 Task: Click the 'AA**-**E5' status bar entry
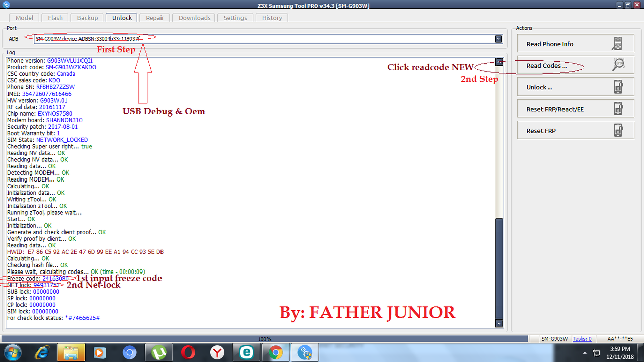(x=620, y=339)
